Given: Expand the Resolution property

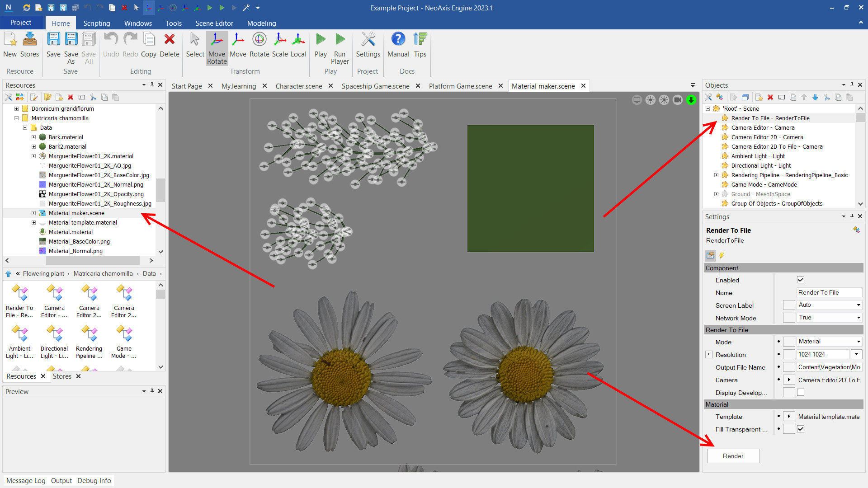Looking at the screenshot, I should click(709, 355).
